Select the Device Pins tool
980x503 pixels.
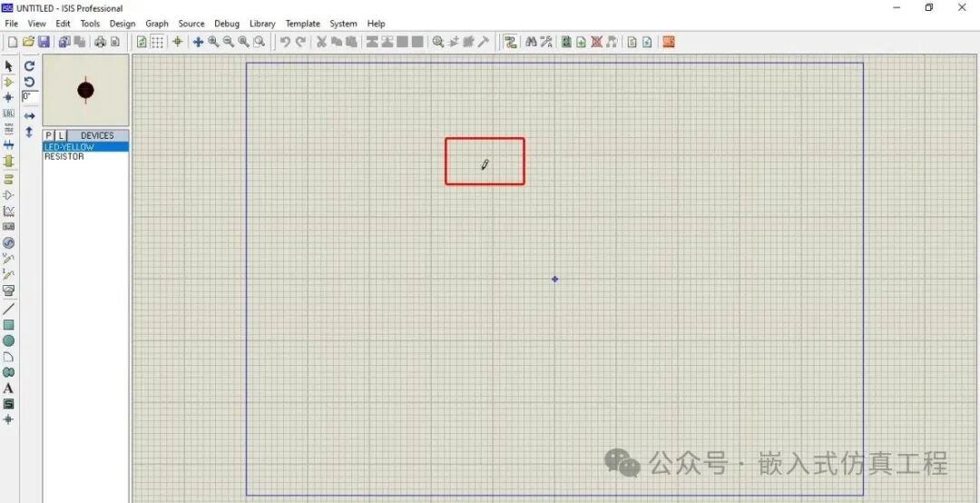(x=9, y=195)
